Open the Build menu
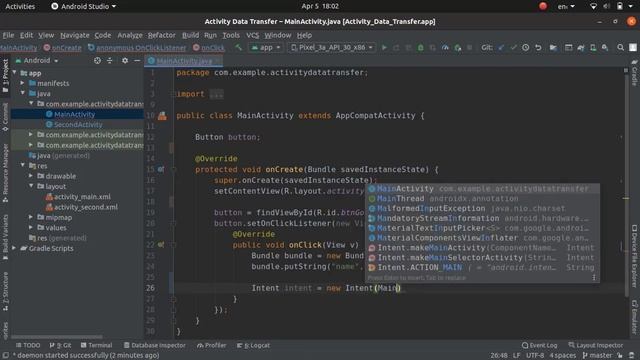 coord(191,35)
